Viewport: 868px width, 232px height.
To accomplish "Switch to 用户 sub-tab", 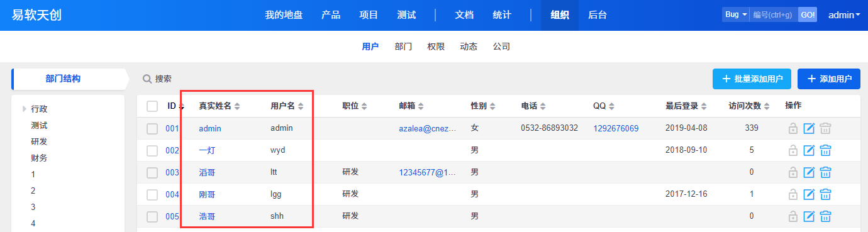I will click(370, 47).
